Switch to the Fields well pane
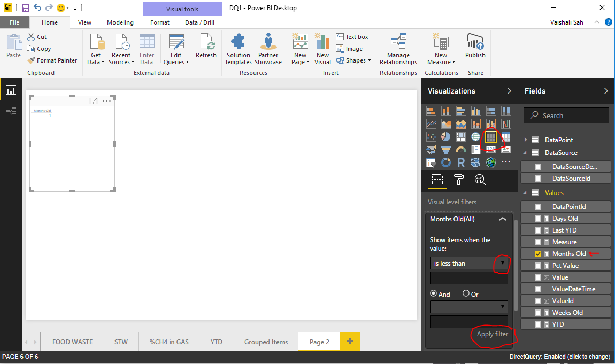This screenshot has height=364, width=615. point(437,180)
